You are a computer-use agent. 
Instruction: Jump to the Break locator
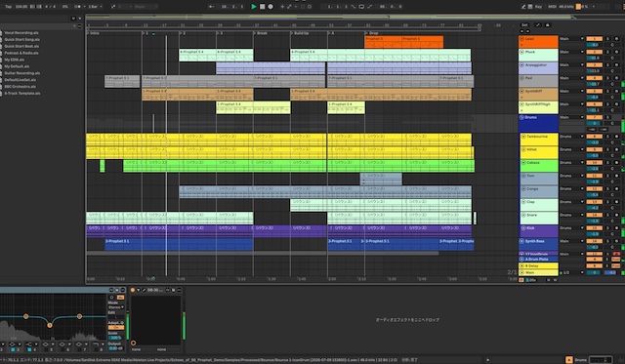(x=261, y=33)
